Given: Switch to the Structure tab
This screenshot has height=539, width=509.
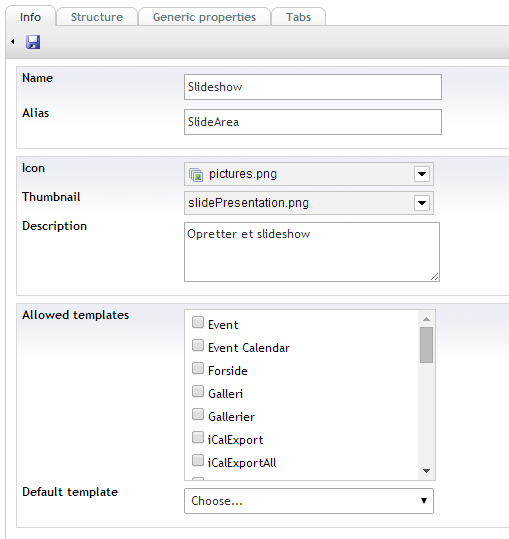Looking at the screenshot, I should click(97, 17).
